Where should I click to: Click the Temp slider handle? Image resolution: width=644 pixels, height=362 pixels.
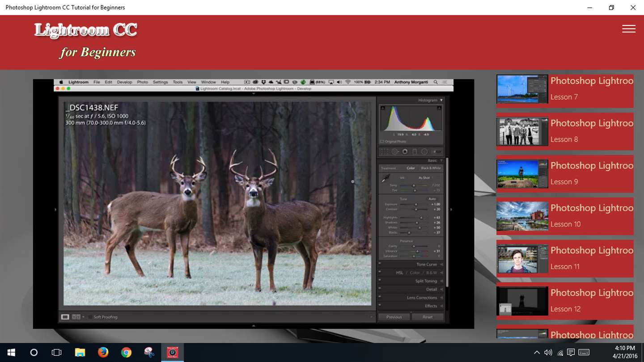pos(414,185)
